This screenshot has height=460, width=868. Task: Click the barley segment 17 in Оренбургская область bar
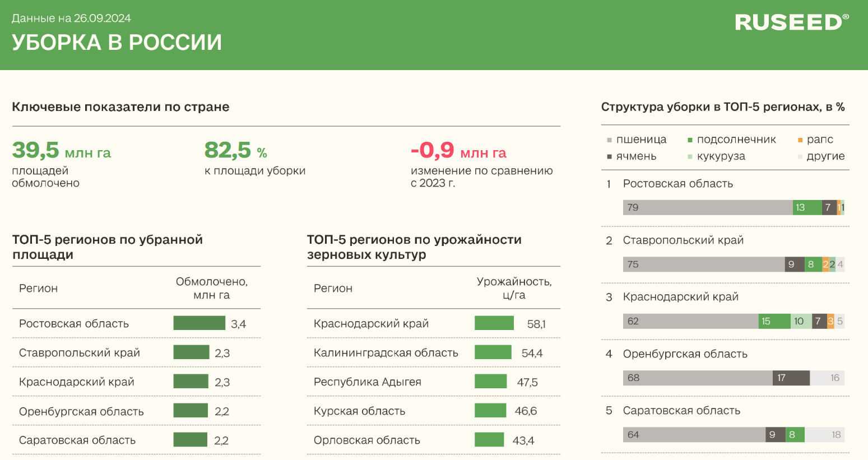click(791, 378)
